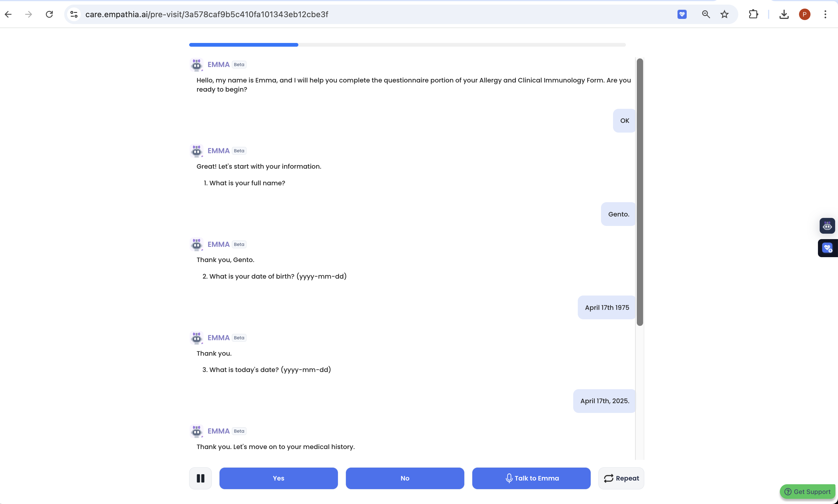Open the Chrome three-dot menu
Viewport: 838px width, 504px height.
click(825, 14)
